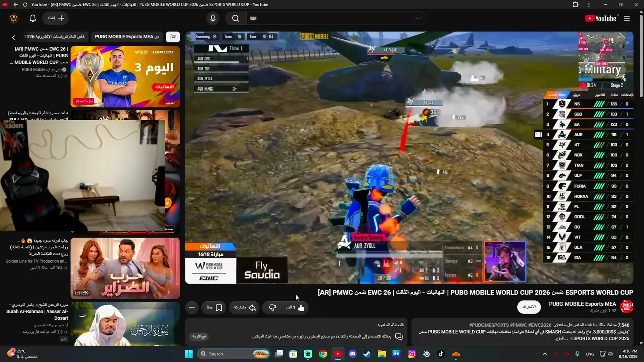Open the 'اليوم 3' EWC26 recommended thumbnail

125,76
